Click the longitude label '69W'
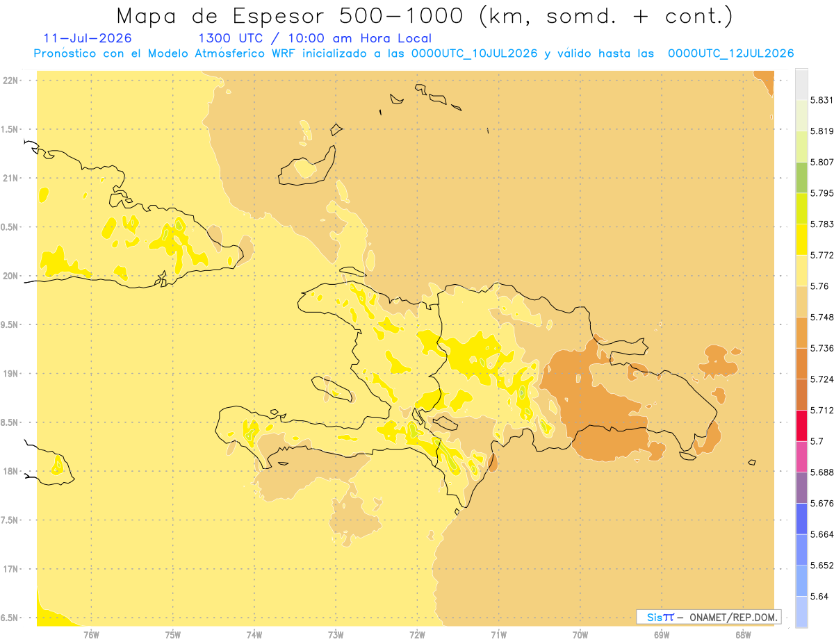 (x=662, y=634)
